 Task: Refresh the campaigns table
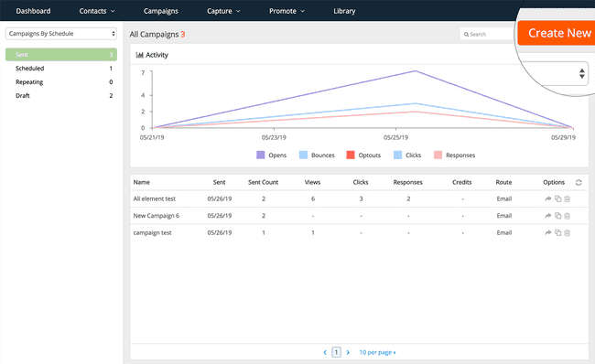pyautogui.click(x=579, y=182)
